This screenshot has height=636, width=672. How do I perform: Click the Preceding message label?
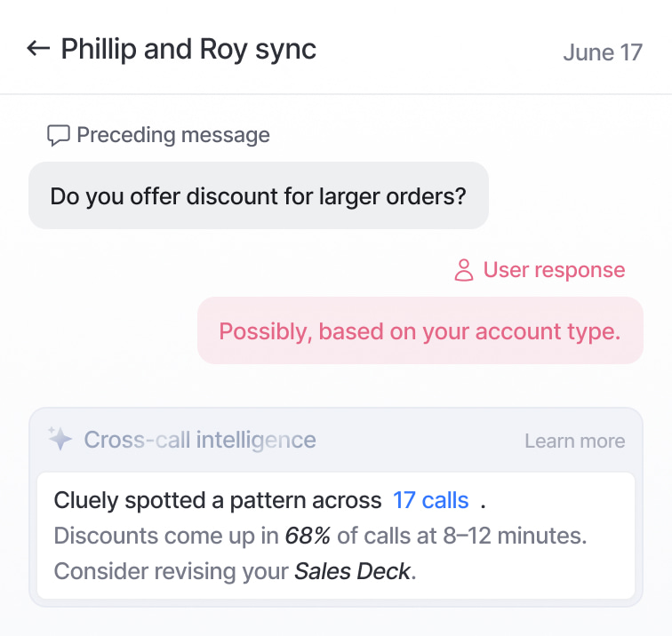(x=173, y=135)
